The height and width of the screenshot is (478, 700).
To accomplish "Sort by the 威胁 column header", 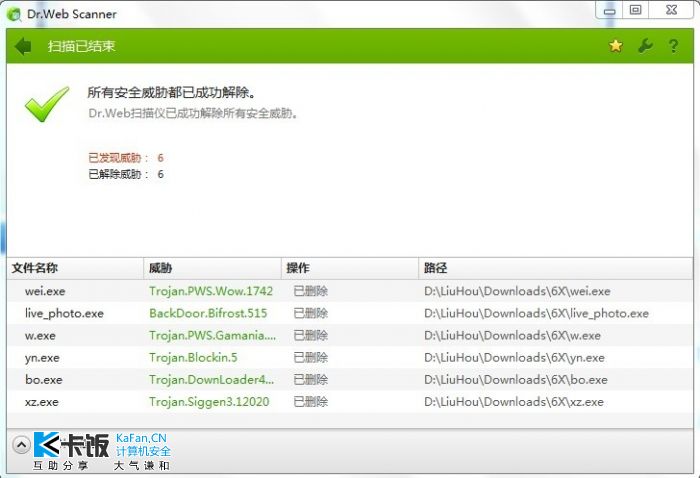I will point(160,268).
